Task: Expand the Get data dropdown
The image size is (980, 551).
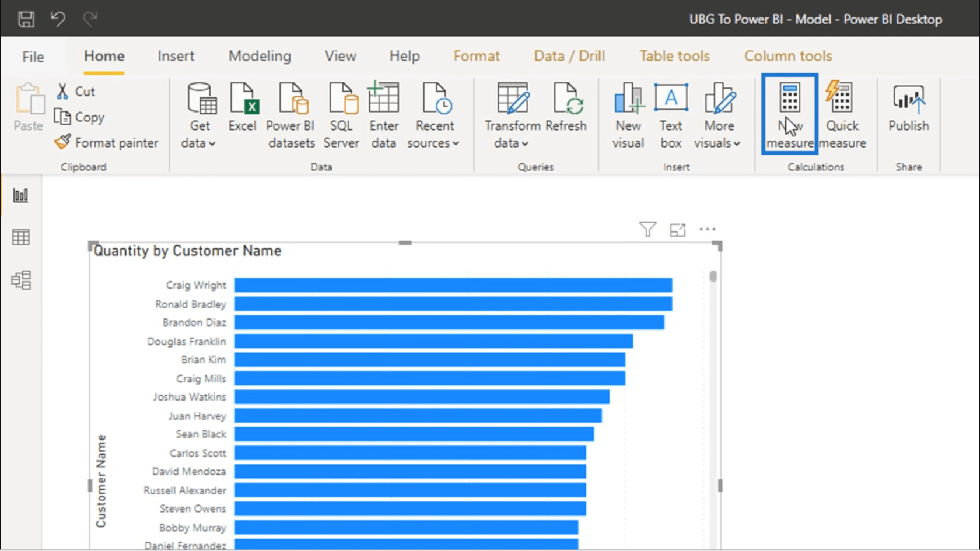Action: point(199,143)
